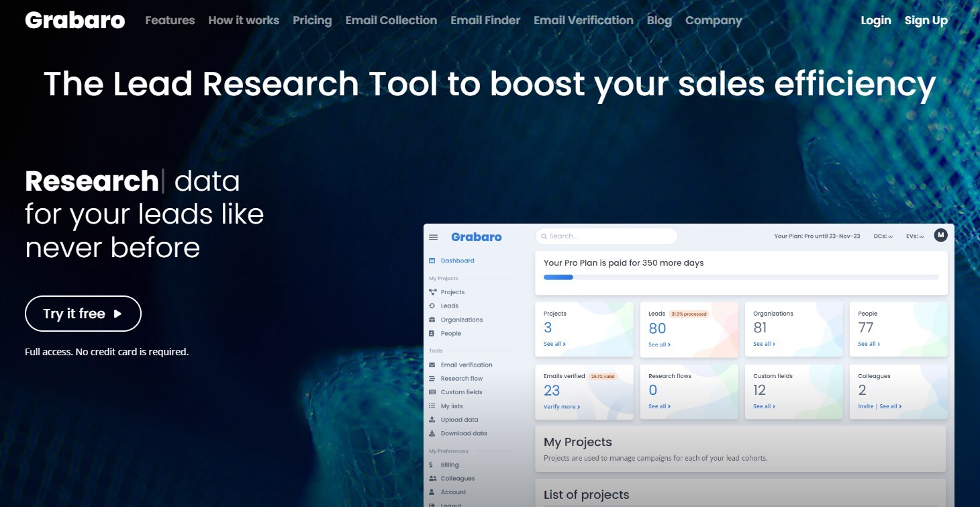980x507 pixels.
Task: Click the Upload data icon in the sidebar
Action: pos(432,420)
